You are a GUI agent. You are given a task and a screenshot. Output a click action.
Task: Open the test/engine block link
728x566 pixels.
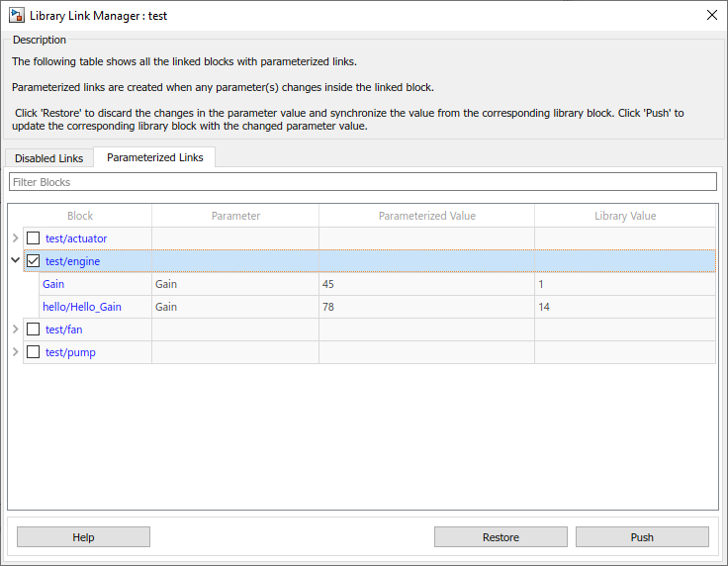coord(72,261)
